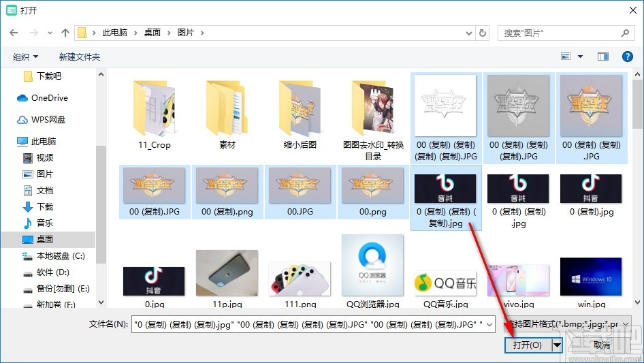Open the view options dropdown arrow
The height and width of the screenshot is (363, 644).
tap(580, 57)
